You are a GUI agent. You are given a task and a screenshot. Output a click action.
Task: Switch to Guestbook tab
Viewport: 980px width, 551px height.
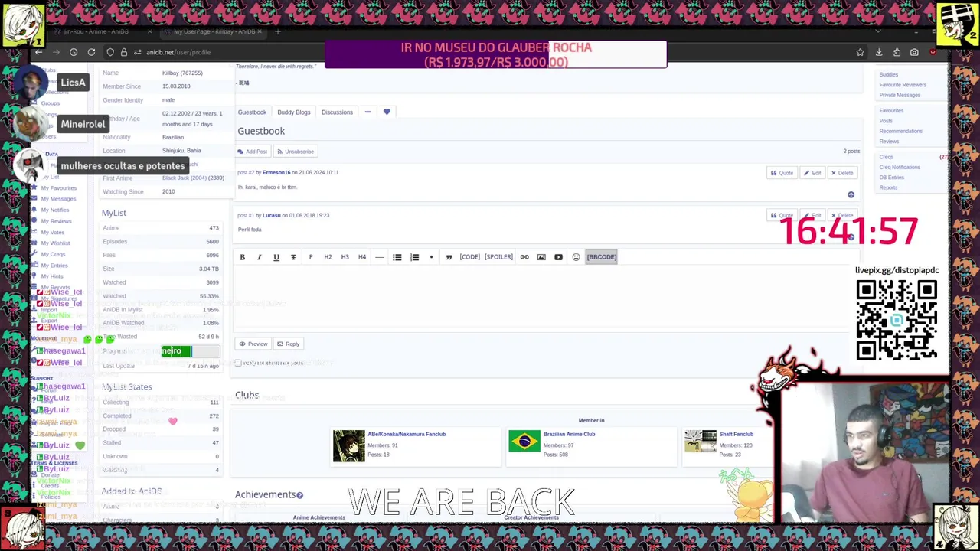[x=252, y=112]
